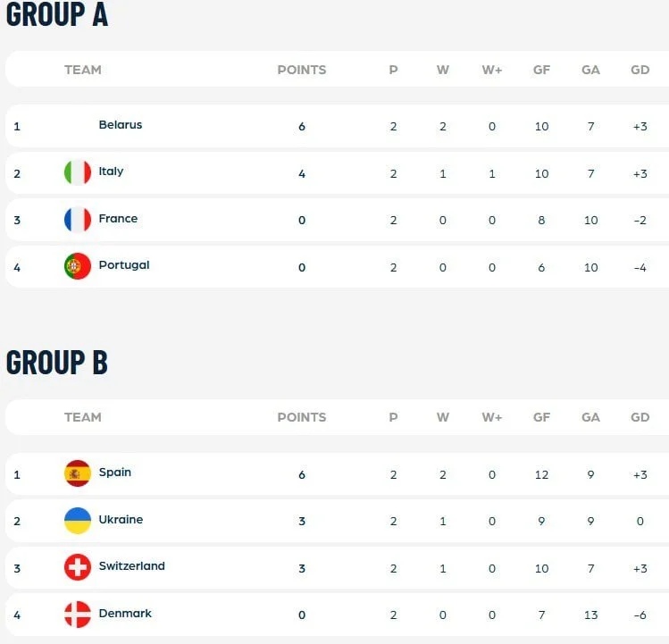Open the Belarus team link
Viewport: 669px width, 644px height.
point(121,125)
